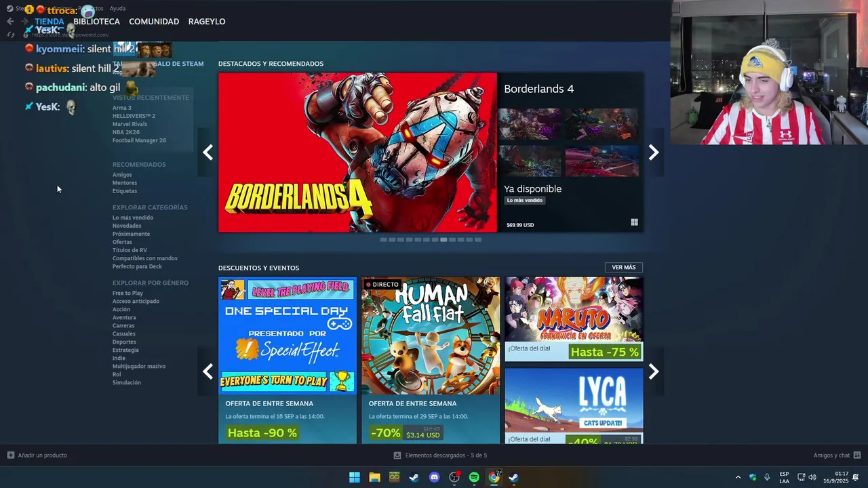Click the Steam taskbar icon next to Chrome
This screenshot has width=868, height=488.
514,477
